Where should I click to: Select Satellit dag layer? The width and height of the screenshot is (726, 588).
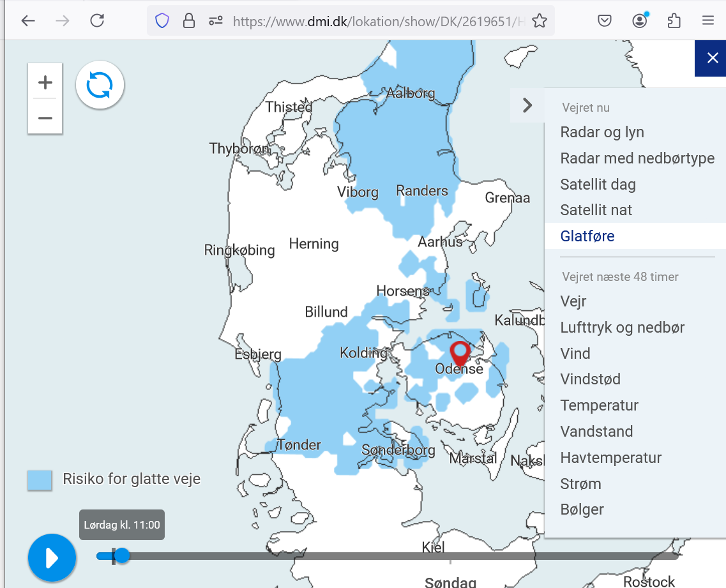pos(598,185)
